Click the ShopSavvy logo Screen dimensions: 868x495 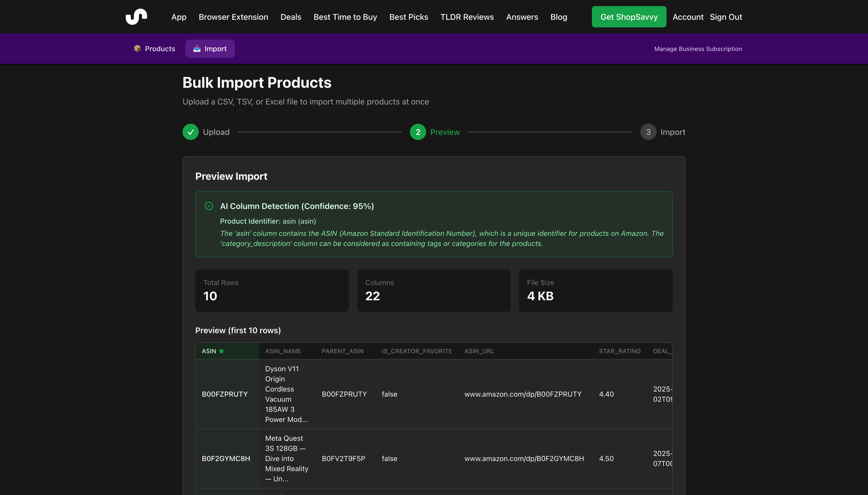136,16
